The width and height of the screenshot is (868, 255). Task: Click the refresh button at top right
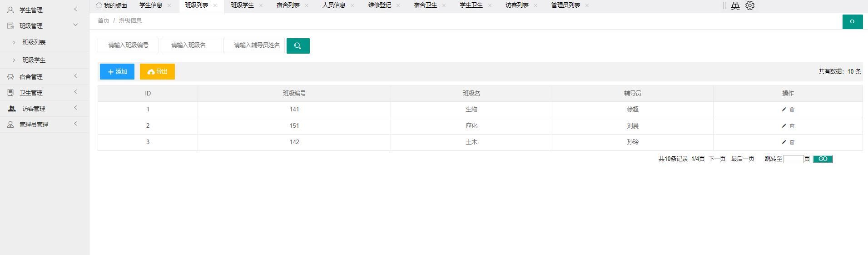pos(853,22)
